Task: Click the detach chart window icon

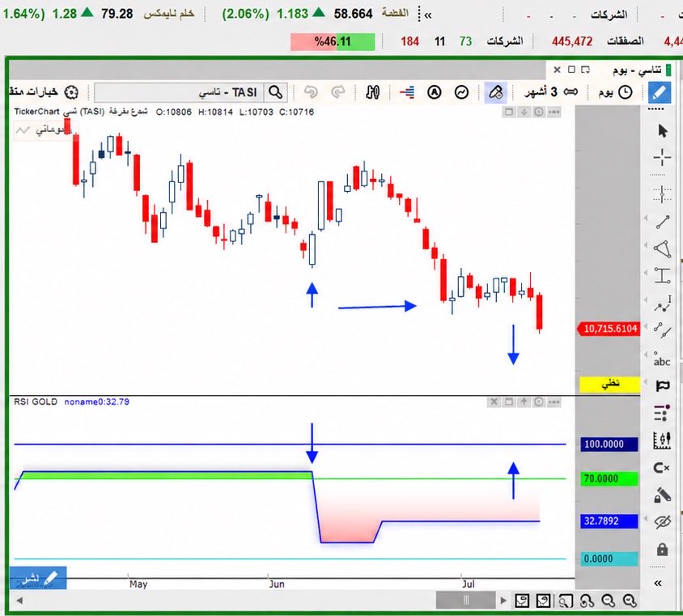Action: [x=585, y=70]
